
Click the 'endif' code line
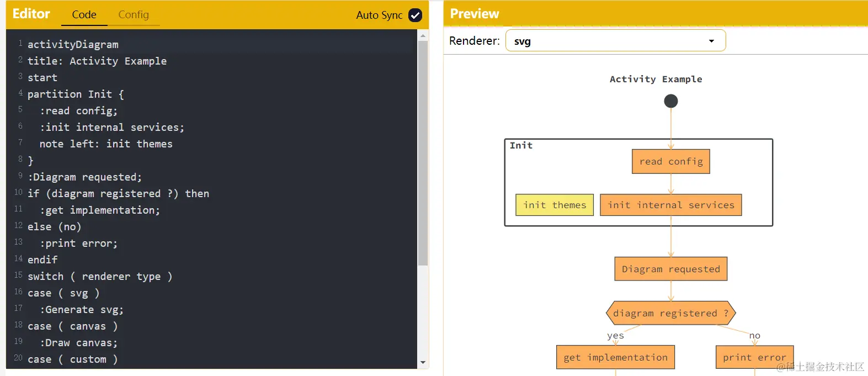point(42,260)
